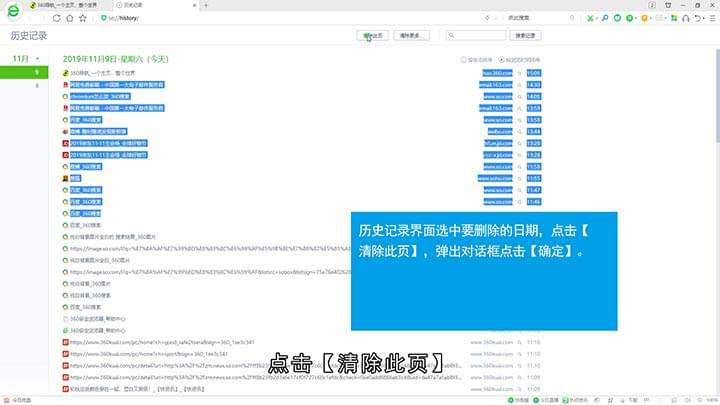
Task: Click the 快剪辑 icon in the status bar
Action: [511, 400]
